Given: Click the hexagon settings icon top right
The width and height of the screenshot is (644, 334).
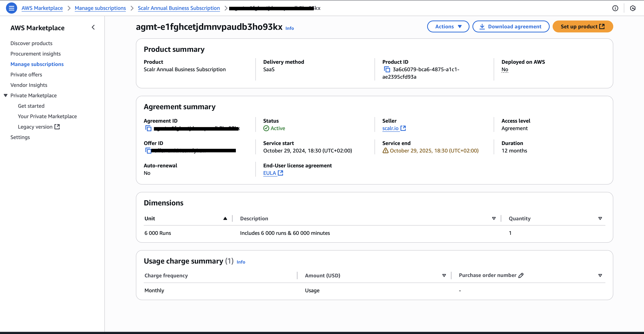Looking at the screenshot, I should 632,8.
